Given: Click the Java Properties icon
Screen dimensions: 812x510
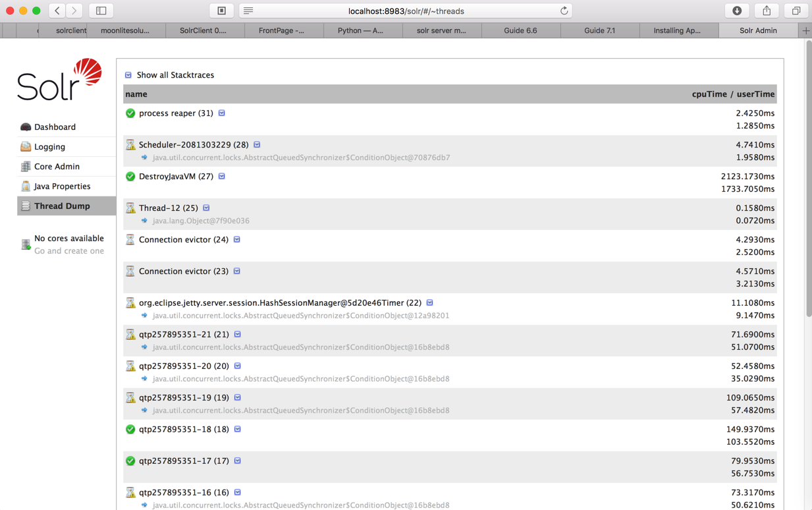Looking at the screenshot, I should [x=26, y=186].
